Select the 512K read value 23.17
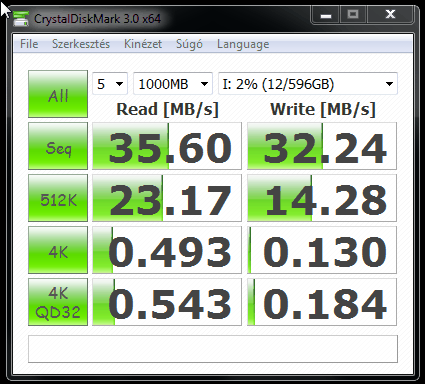The width and height of the screenshot is (425, 384). click(167, 198)
